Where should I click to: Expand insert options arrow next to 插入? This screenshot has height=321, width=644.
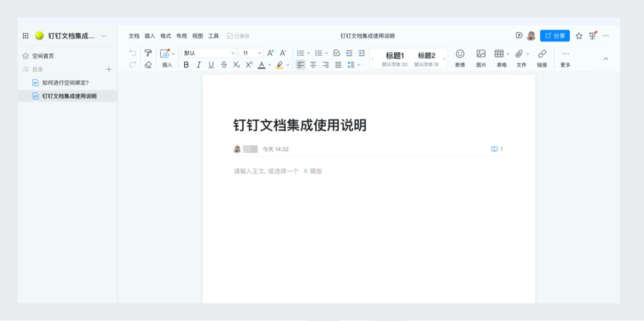(x=174, y=54)
